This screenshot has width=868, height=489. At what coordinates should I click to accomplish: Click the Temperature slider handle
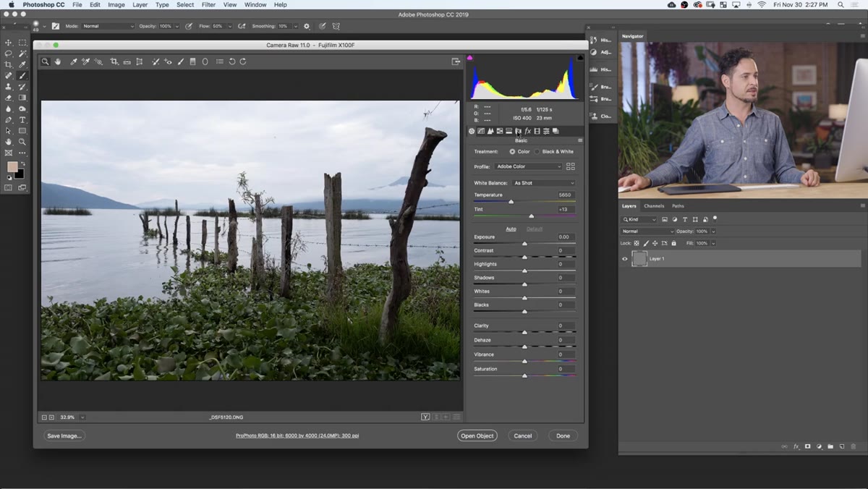[511, 202]
